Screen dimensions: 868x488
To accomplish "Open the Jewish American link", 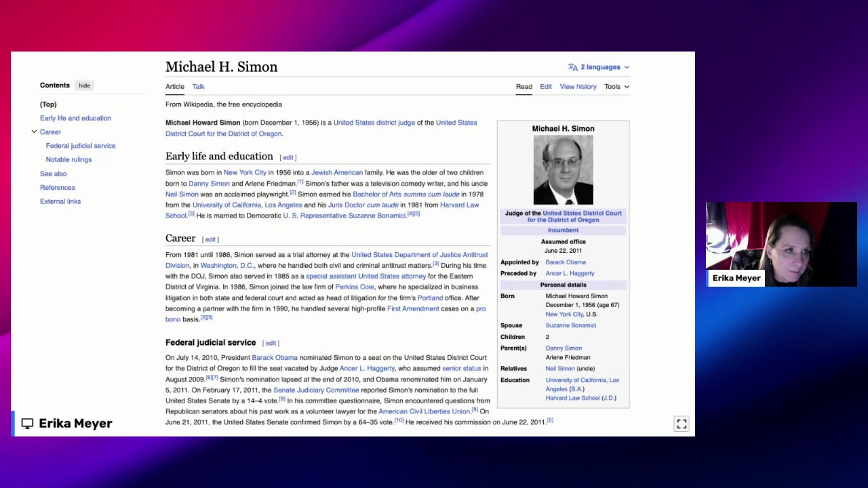I will [x=337, y=173].
